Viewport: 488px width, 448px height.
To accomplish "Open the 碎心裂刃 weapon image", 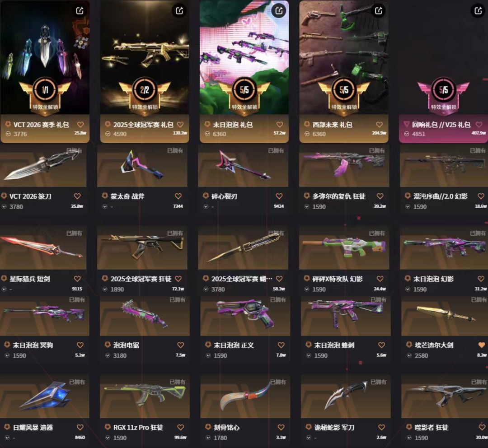I will [x=243, y=165].
